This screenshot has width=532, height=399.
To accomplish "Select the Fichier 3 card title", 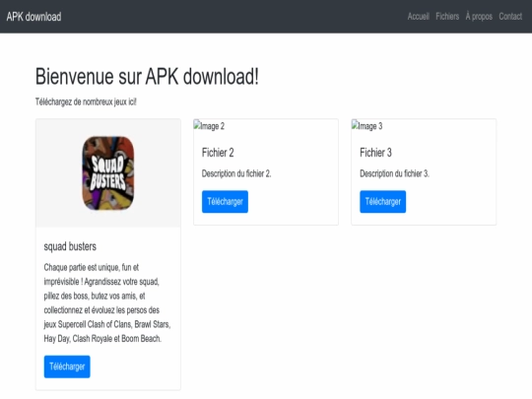I will [x=375, y=153].
